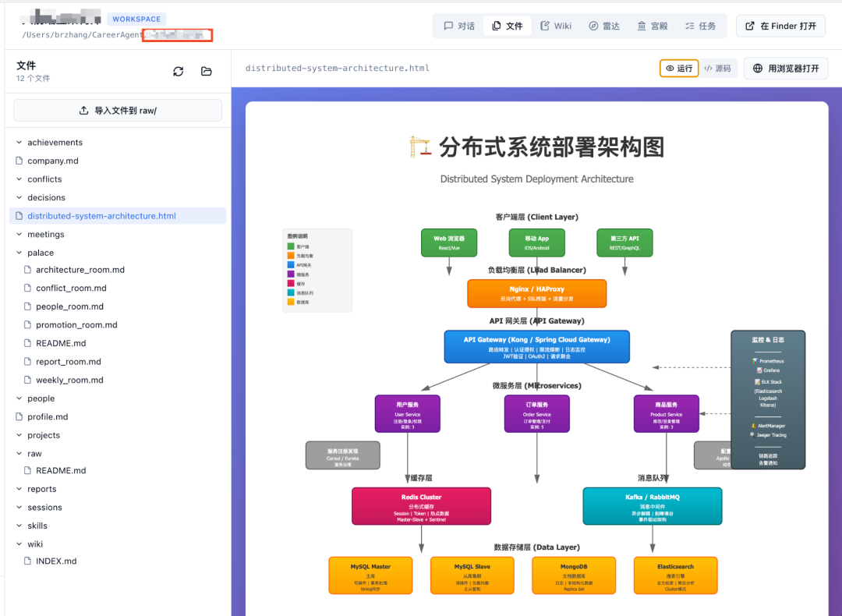Image resolution: width=842 pixels, height=616 pixels.
Task: Open the 对话 tab
Action: coord(459,26)
